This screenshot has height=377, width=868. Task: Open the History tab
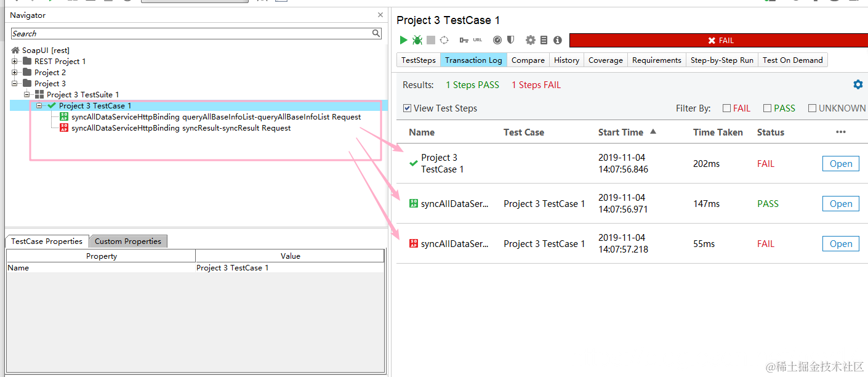pyautogui.click(x=566, y=60)
